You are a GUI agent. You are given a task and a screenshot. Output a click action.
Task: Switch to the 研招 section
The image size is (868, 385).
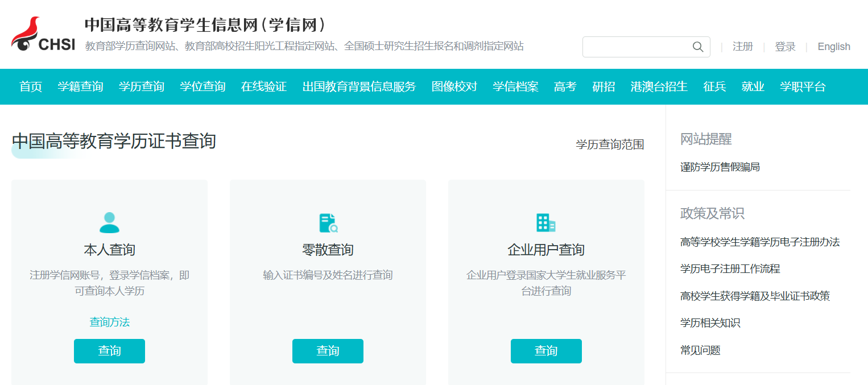[x=603, y=86]
